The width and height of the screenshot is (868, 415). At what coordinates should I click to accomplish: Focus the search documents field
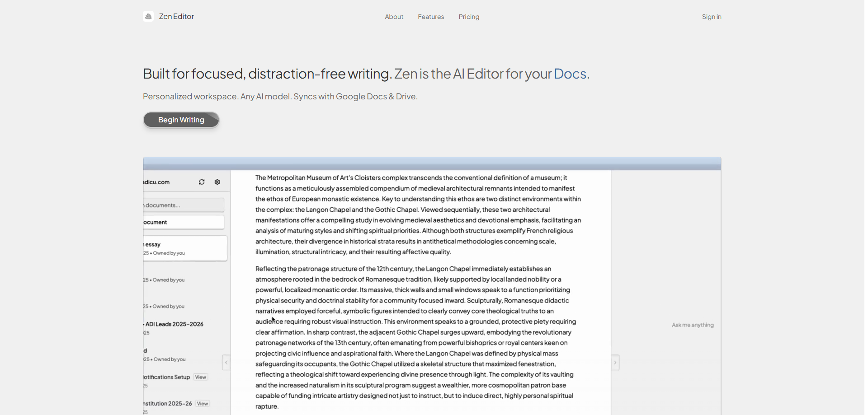pos(184,205)
